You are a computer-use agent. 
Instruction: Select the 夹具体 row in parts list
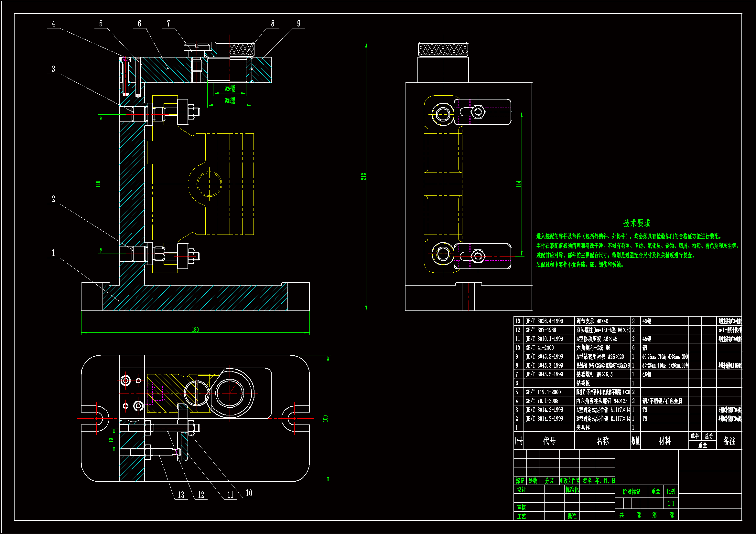(583, 427)
